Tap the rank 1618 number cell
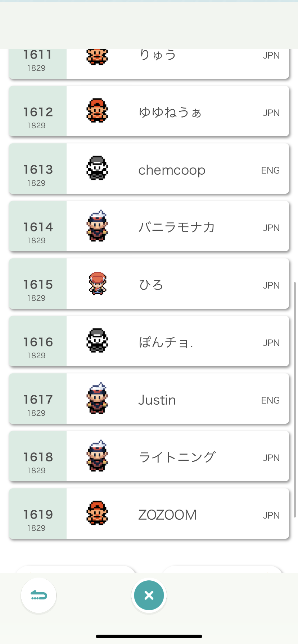Image resolution: width=298 pixels, height=644 pixels. [38, 456]
